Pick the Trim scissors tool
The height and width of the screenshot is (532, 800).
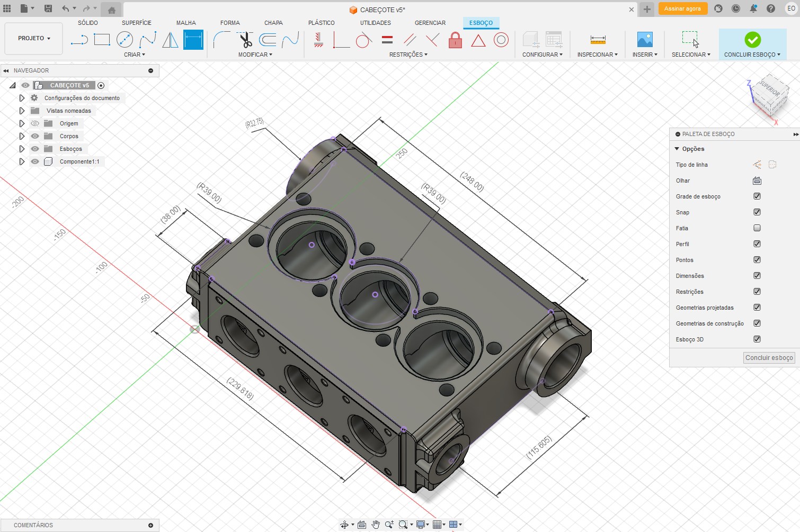point(245,40)
